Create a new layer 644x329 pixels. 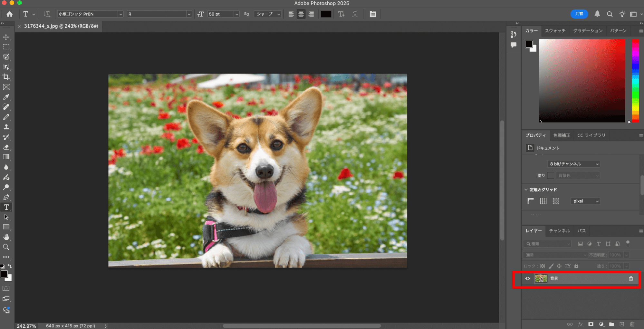[x=622, y=324]
